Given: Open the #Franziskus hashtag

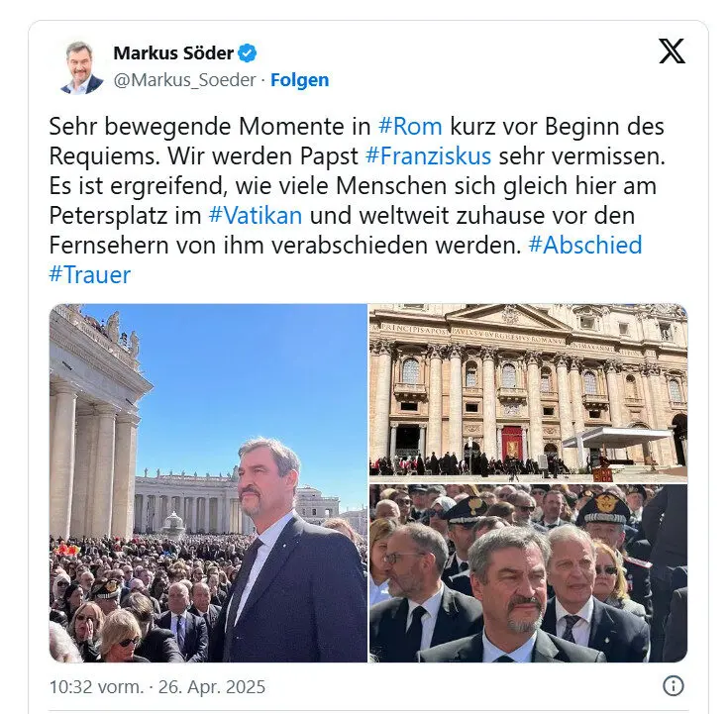Looking at the screenshot, I should 428,156.
